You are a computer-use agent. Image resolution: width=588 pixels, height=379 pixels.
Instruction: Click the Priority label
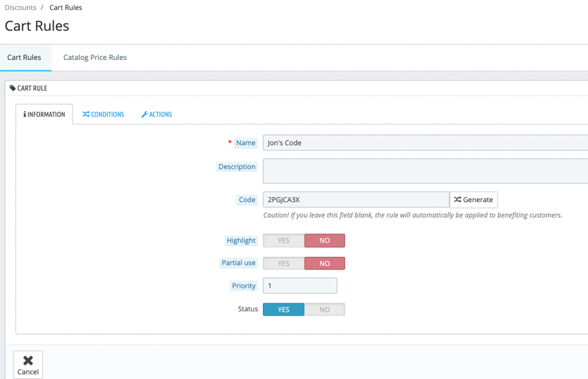point(244,286)
